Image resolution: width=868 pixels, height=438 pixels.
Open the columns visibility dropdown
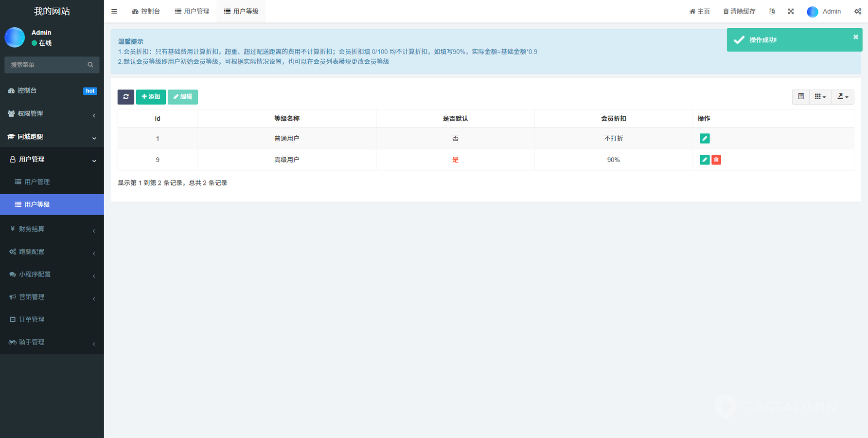click(820, 97)
